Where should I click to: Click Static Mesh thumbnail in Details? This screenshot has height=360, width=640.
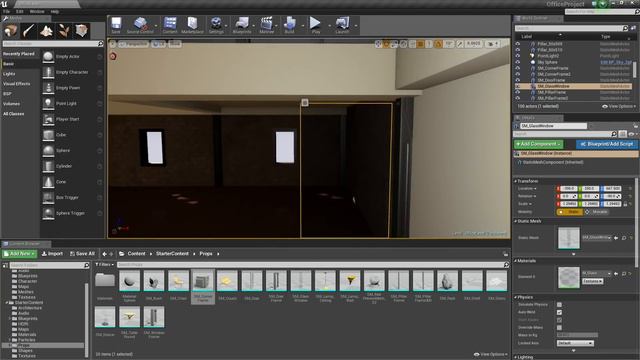569,238
